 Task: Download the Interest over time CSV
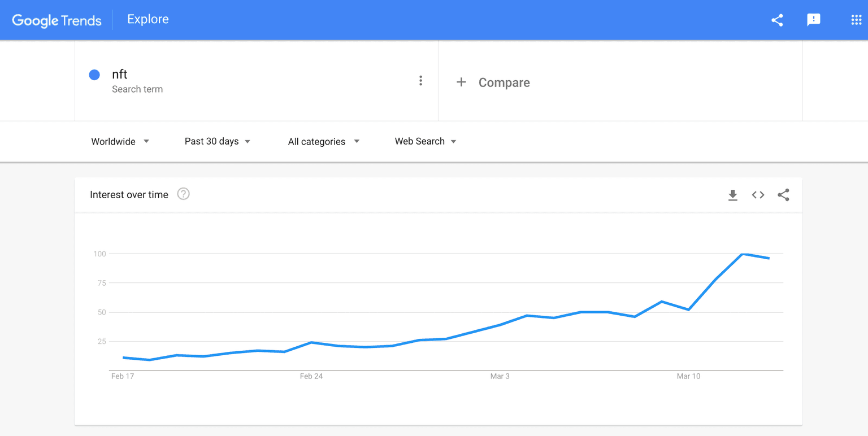[x=733, y=195]
